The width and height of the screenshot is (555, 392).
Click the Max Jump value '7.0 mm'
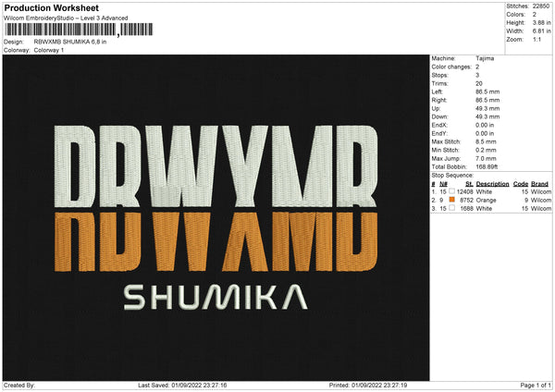click(x=486, y=158)
